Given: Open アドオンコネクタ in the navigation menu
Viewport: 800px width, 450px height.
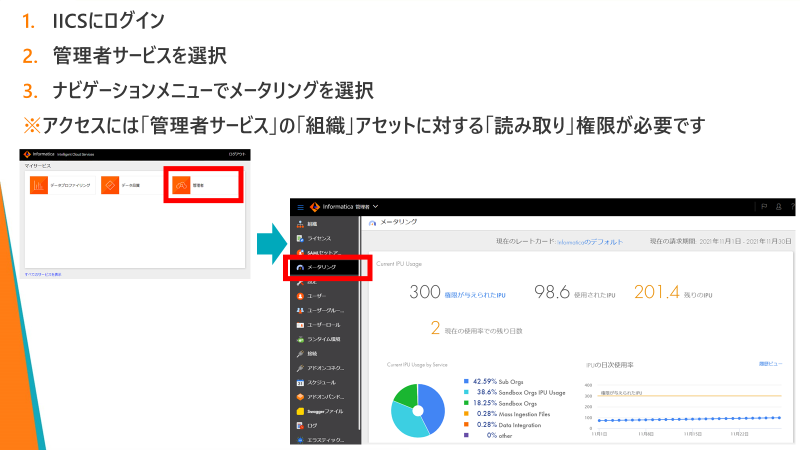Looking at the screenshot, I should [325, 368].
